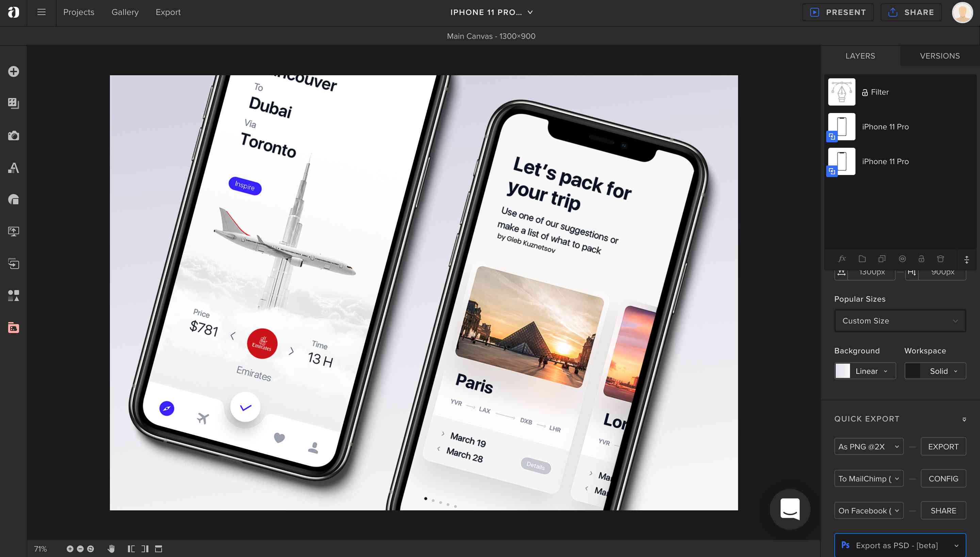
Task: Click the Hamburger menu icon
Action: point(41,12)
